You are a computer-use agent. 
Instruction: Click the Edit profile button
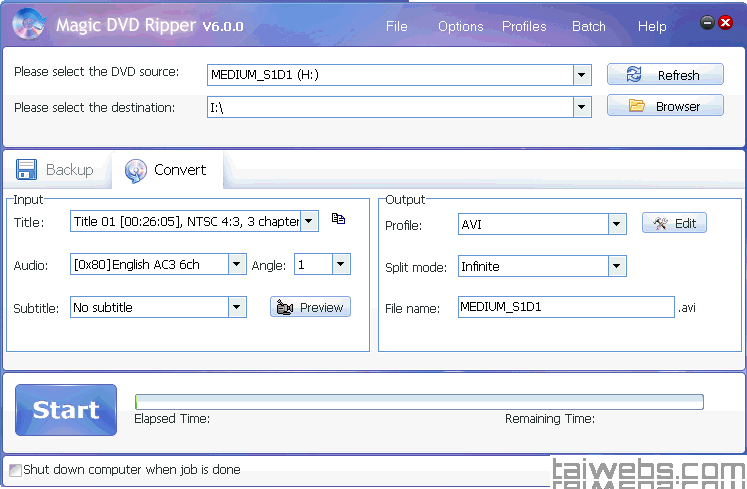674,223
